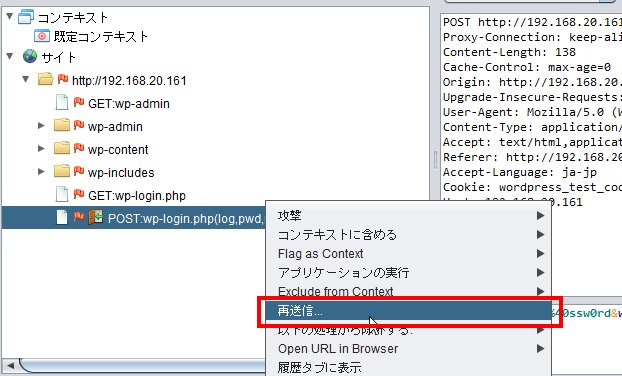Screen dimensions: 622x376
Task: Expand the wp-admin folder
Action: pyautogui.click(x=41, y=126)
